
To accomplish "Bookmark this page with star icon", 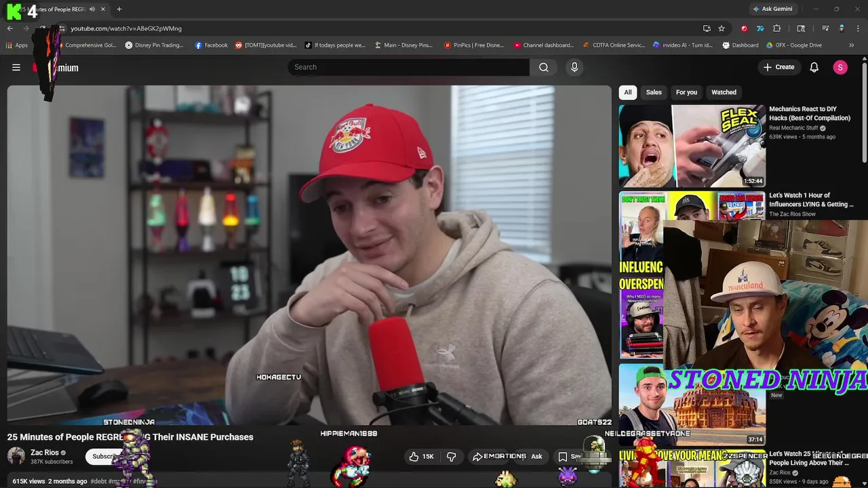I will coord(722,28).
